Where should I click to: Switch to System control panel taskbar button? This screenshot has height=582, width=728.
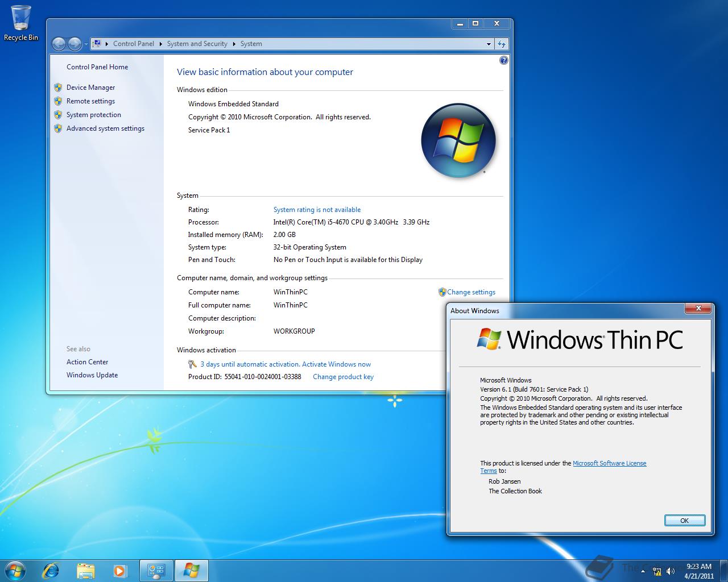click(x=156, y=570)
